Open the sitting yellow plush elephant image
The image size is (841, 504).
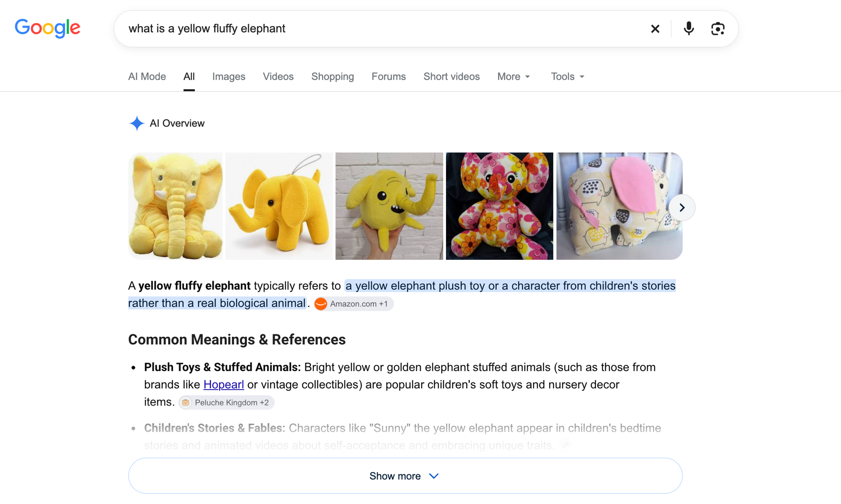175,206
